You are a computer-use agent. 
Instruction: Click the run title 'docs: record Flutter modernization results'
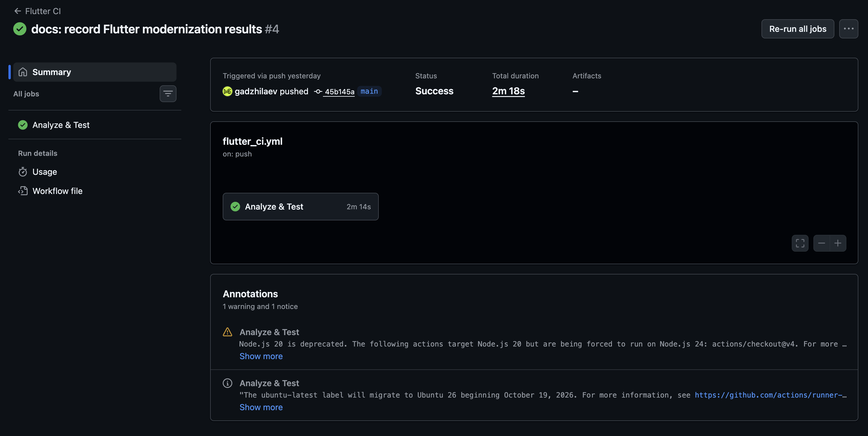(146, 29)
